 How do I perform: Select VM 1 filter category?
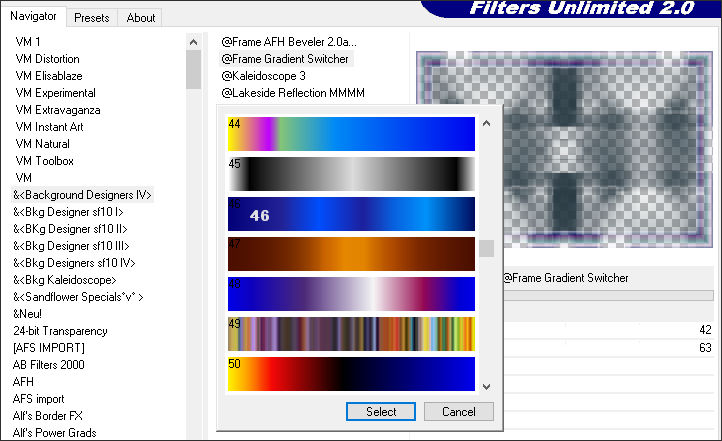(28, 42)
